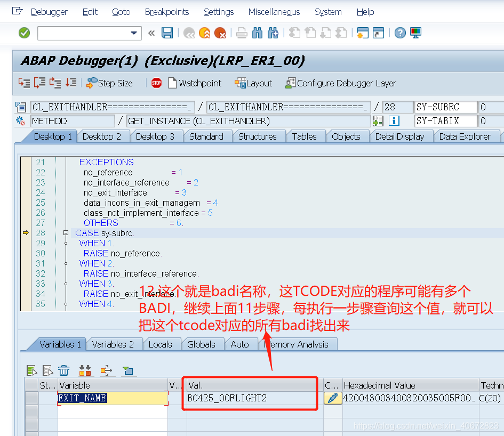Click the EXIT_NAME variable field
The width and height of the screenshot is (504, 436).
point(113,398)
